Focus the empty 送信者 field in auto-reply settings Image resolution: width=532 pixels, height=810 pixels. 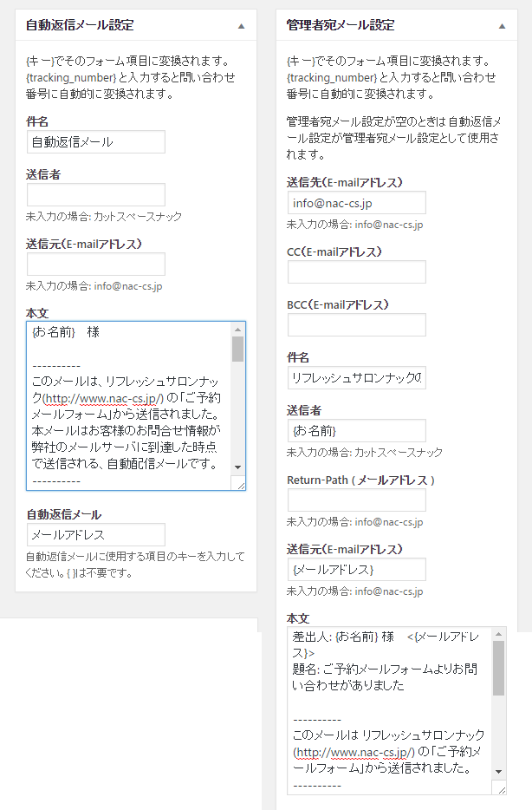tap(95, 194)
